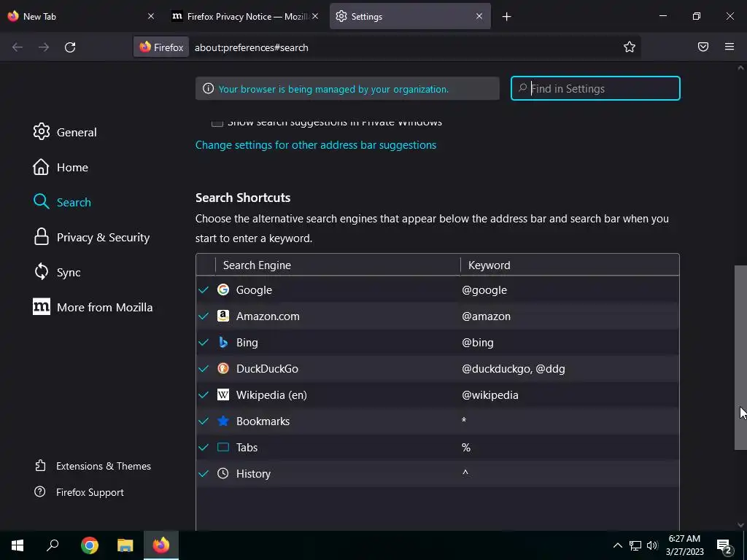Click the DuckDuckGo engine icon
Screen dimensions: 747x560
(223, 368)
